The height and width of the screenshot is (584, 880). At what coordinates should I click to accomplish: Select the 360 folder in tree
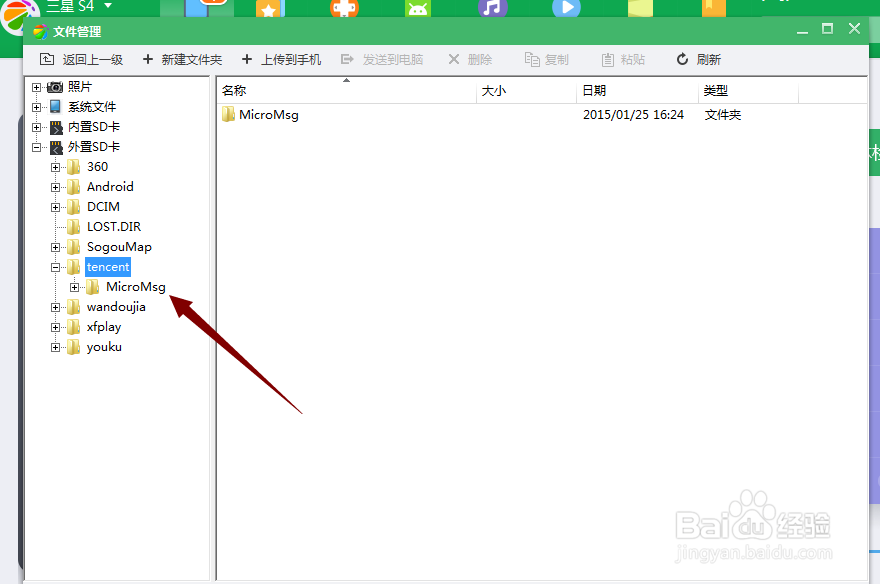tap(98, 167)
